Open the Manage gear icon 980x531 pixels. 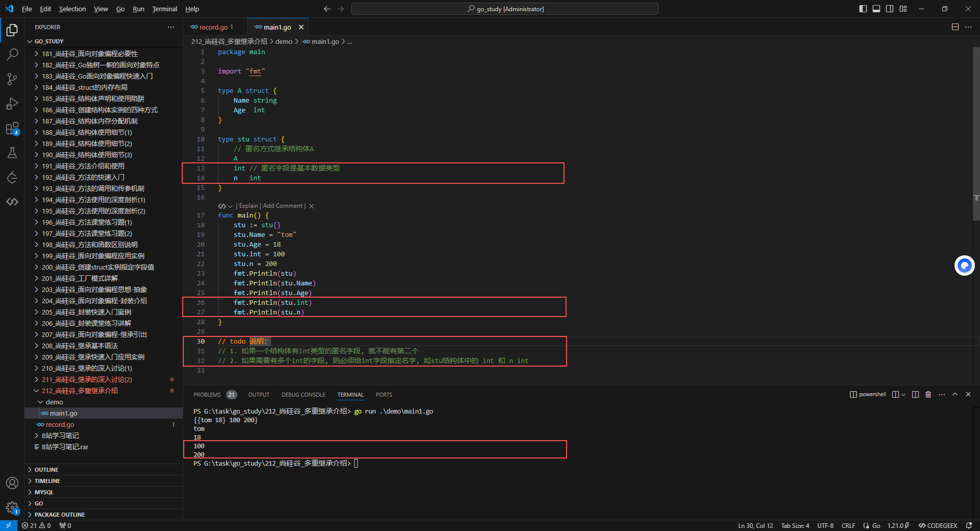pyautogui.click(x=12, y=508)
